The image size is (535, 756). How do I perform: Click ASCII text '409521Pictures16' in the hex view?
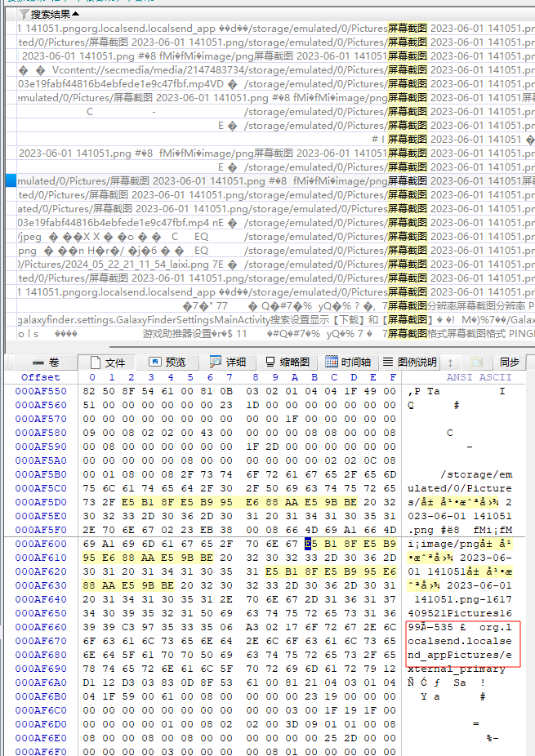(x=460, y=613)
